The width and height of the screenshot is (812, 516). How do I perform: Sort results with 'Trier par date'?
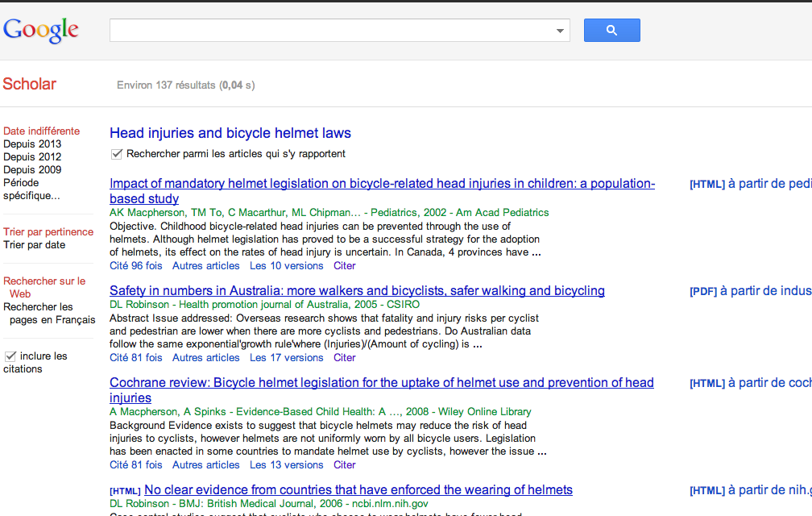coord(34,245)
